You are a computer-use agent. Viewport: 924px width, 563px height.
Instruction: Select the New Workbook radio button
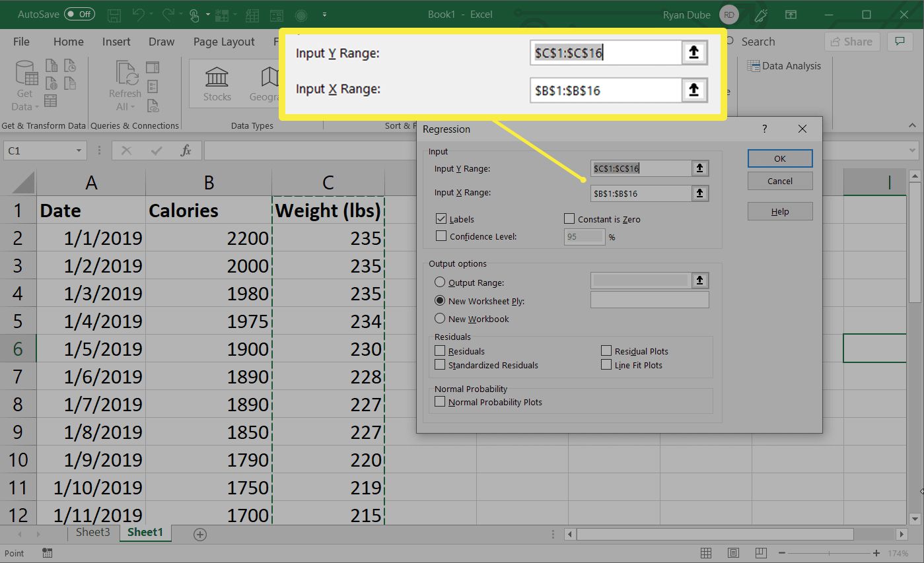click(440, 318)
